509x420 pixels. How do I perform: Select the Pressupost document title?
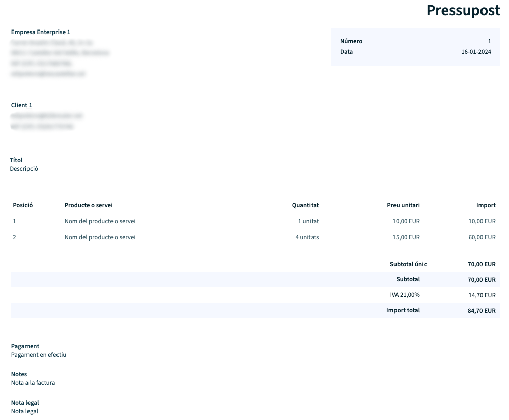pyautogui.click(x=462, y=10)
